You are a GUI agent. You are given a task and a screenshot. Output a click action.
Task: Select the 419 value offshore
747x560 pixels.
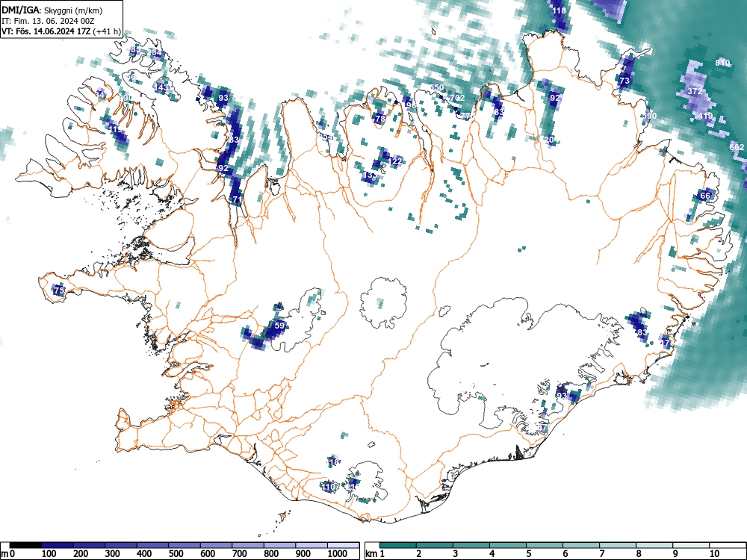pos(704,116)
